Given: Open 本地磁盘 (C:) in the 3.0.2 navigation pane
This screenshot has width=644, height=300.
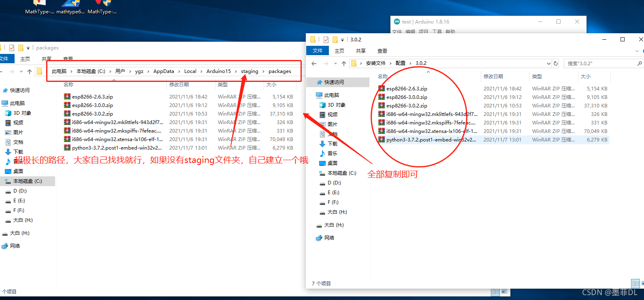Looking at the screenshot, I should click(342, 173).
